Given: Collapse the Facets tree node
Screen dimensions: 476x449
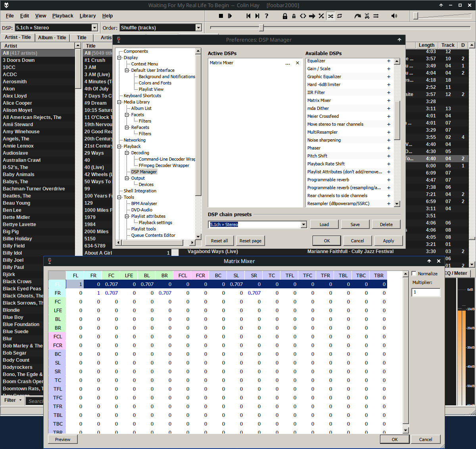Looking at the screenshot, I should [x=127, y=115].
